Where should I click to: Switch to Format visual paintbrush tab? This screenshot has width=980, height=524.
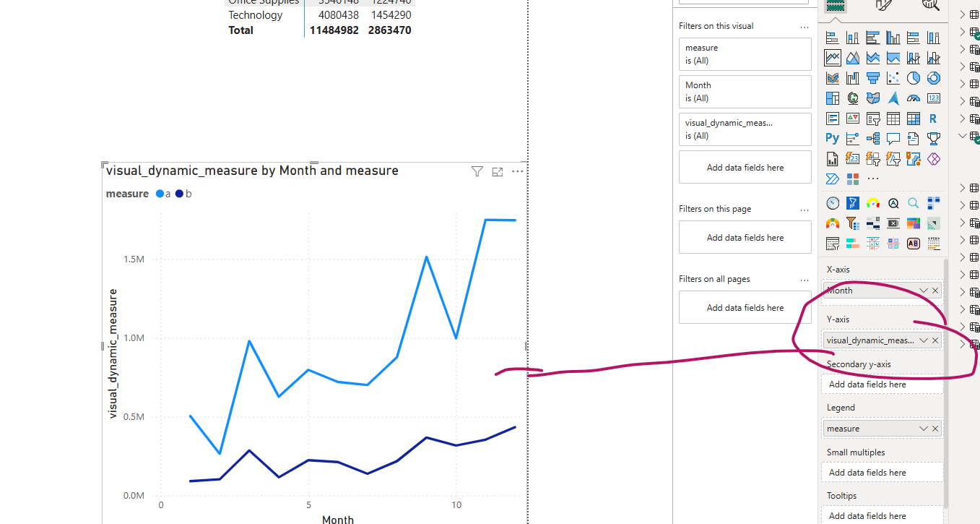pos(884,5)
